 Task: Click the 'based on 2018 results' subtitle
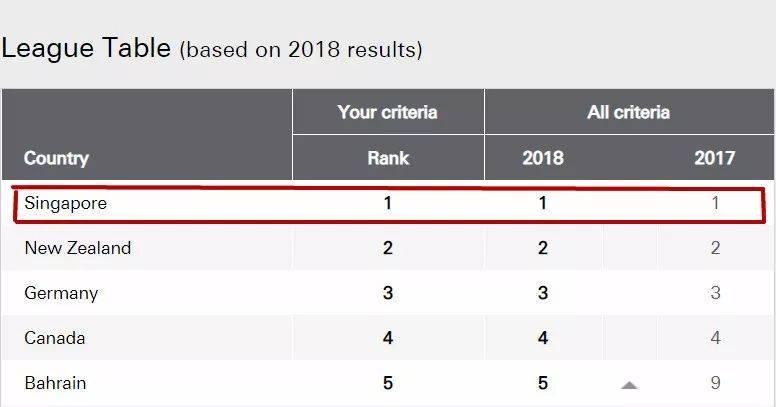click(301, 50)
